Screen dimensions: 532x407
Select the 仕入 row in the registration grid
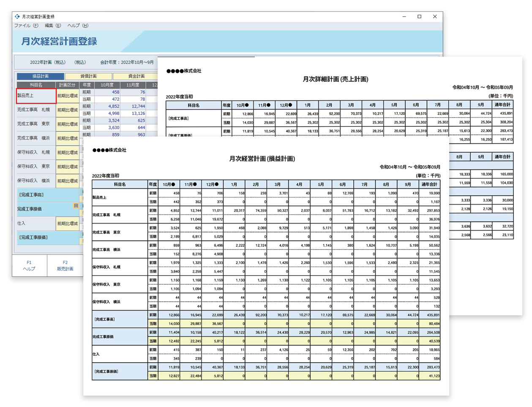point(36,224)
